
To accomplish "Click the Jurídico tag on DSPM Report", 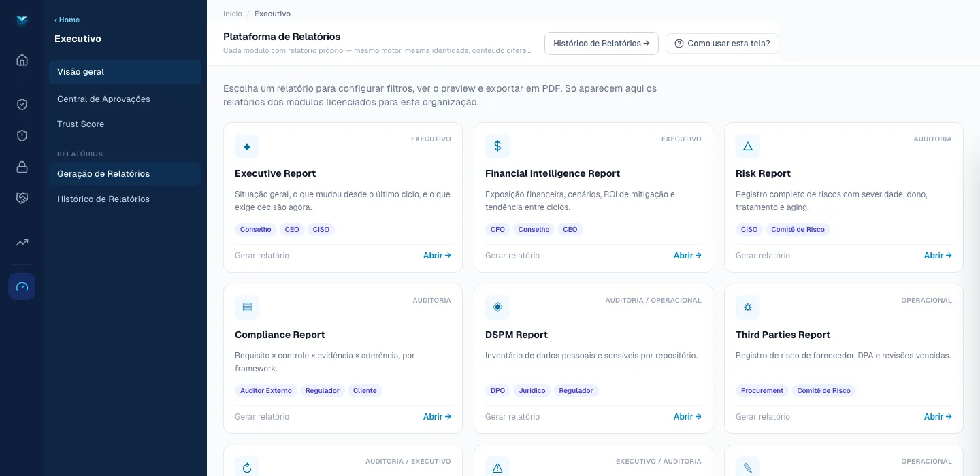I will [532, 391].
